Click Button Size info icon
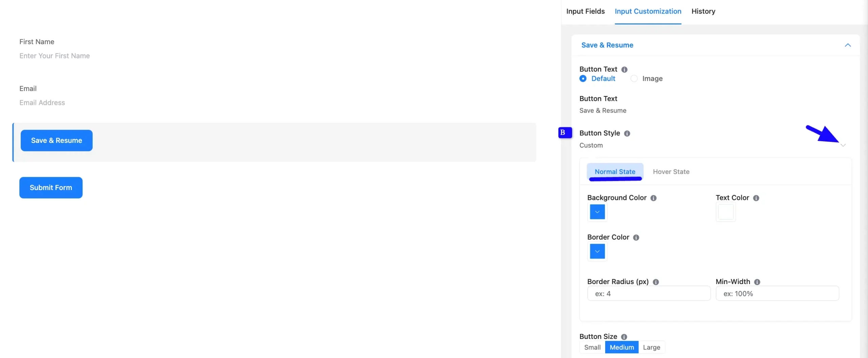868x358 pixels. [624, 337]
